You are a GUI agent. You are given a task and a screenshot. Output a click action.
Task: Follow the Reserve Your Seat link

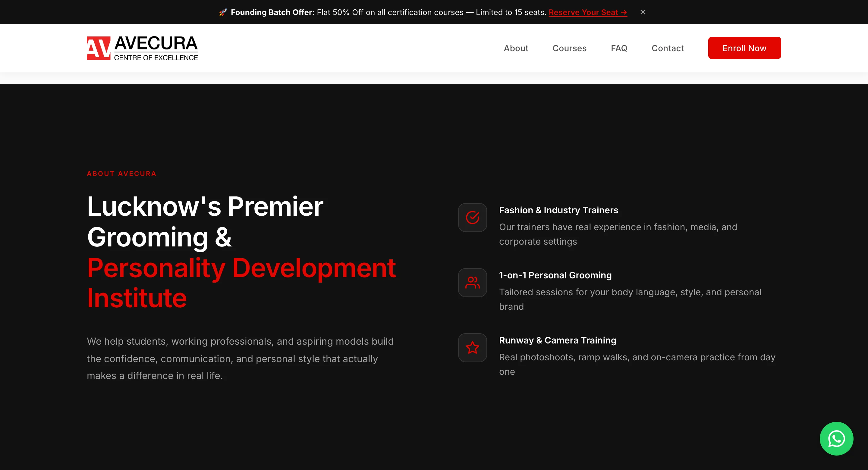click(x=588, y=12)
